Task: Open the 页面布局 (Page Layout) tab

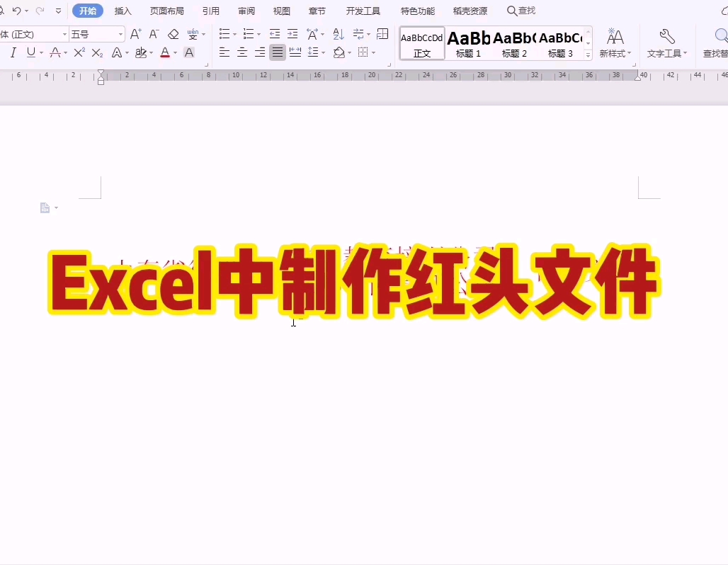Action: pyautogui.click(x=168, y=11)
